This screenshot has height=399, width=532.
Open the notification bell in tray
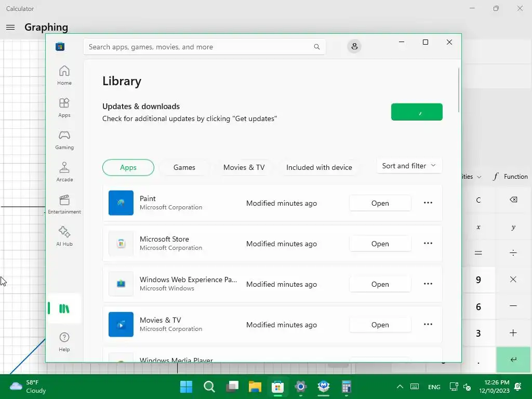(x=518, y=387)
